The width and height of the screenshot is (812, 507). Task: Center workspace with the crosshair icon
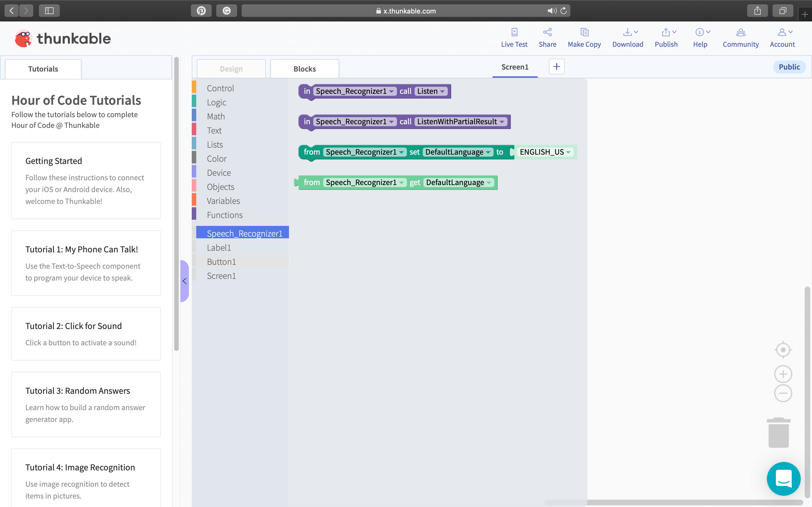783,350
